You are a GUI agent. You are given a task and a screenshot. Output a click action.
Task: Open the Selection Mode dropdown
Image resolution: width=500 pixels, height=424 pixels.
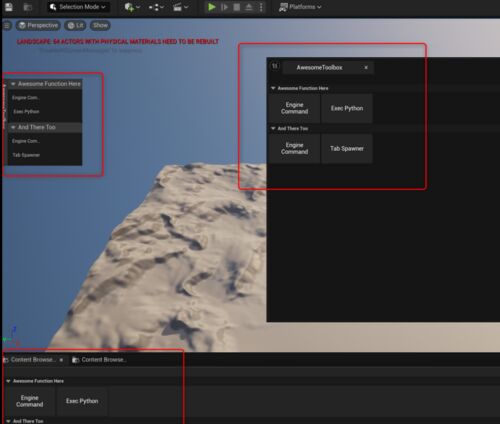[78, 7]
